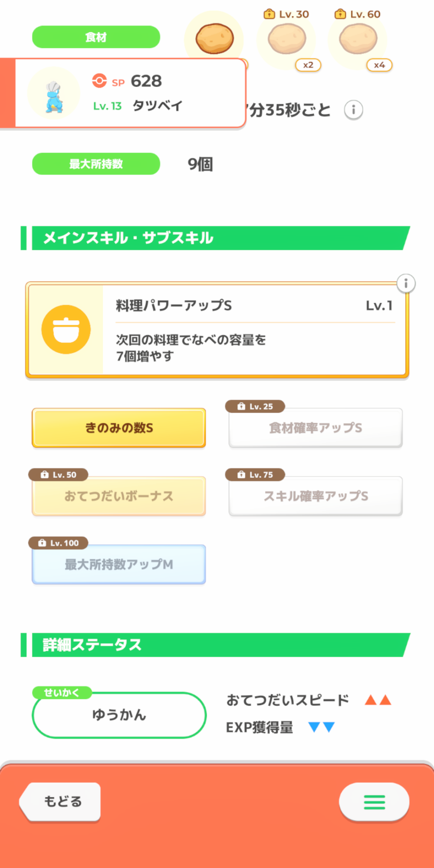This screenshot has height=868, width=434.
Task: Select locked 最大所持数アップM sub skill
Action: point(119,564)
